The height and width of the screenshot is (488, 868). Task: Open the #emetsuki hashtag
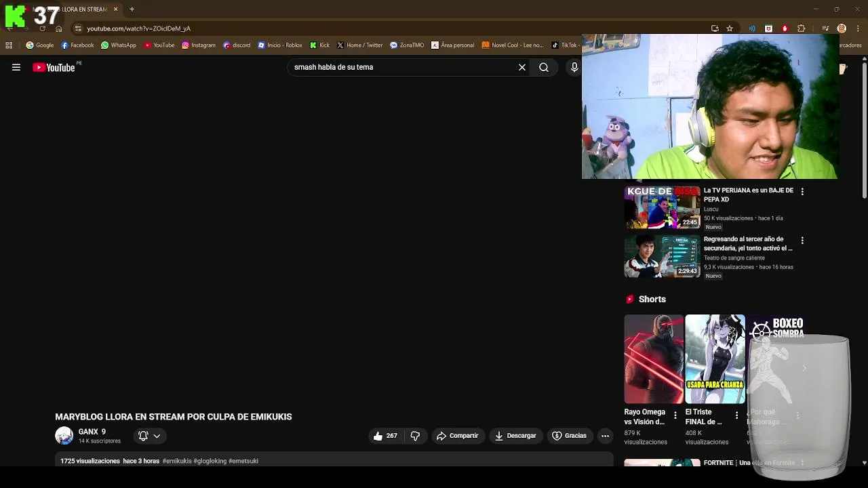coord(243,461)
